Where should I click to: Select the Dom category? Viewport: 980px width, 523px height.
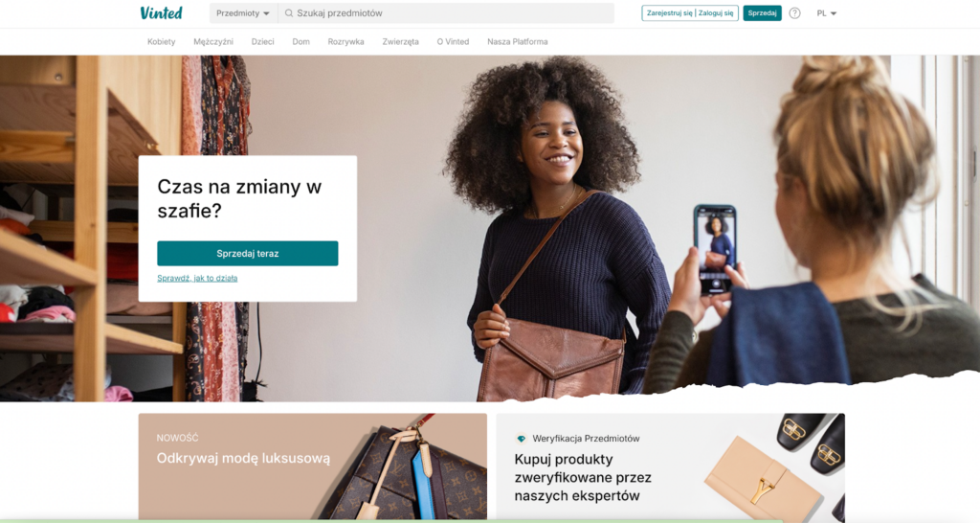(301, 42)
